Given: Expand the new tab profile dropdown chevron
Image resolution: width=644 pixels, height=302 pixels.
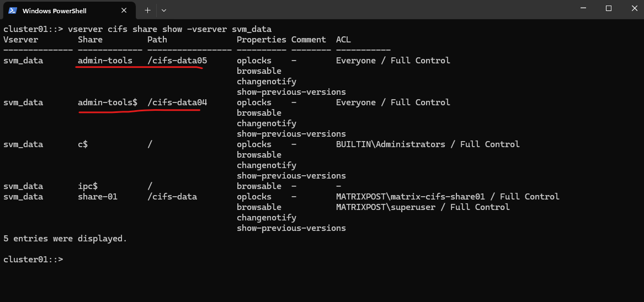Looking at the screenshot, I should (164, 10).
